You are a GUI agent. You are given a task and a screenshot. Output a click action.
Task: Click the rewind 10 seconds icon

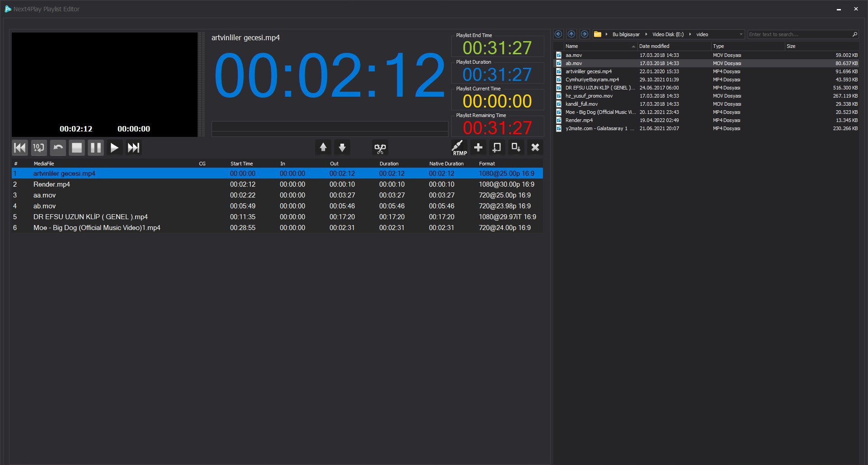pyautogui.click(x=39, y=148)
